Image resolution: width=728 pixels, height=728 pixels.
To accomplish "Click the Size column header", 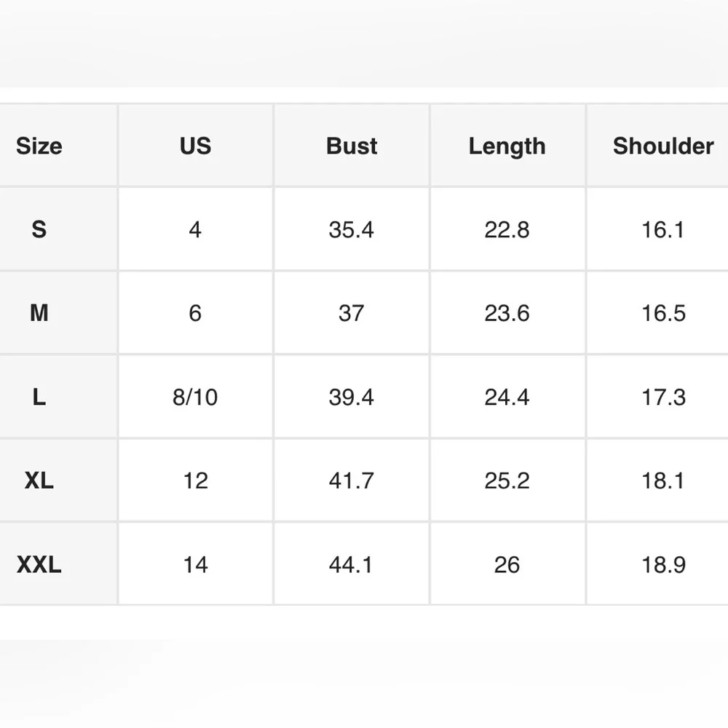I will click(39, 146).
